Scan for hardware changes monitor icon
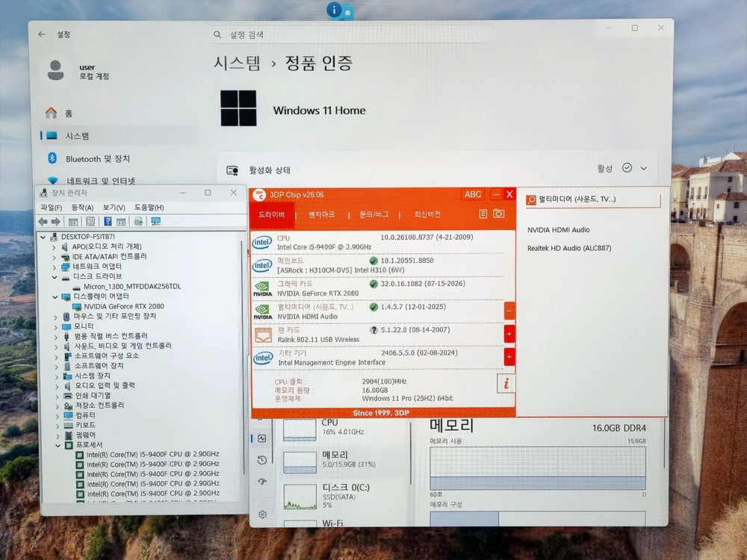747x560 pixels. [x=155, y=222]
